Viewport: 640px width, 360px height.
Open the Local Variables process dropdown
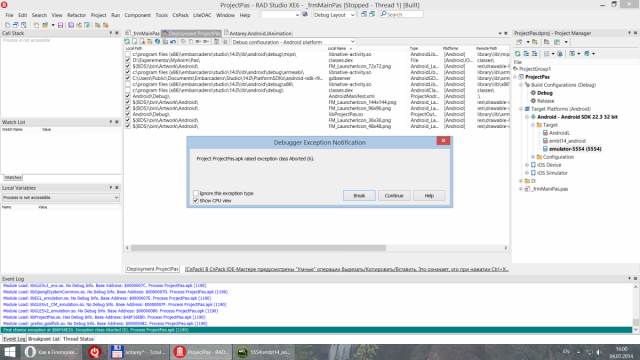point(116,198)
